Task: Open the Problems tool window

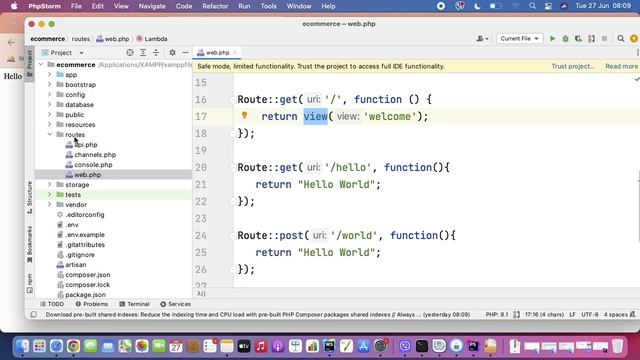Action: tap(91, 304)
